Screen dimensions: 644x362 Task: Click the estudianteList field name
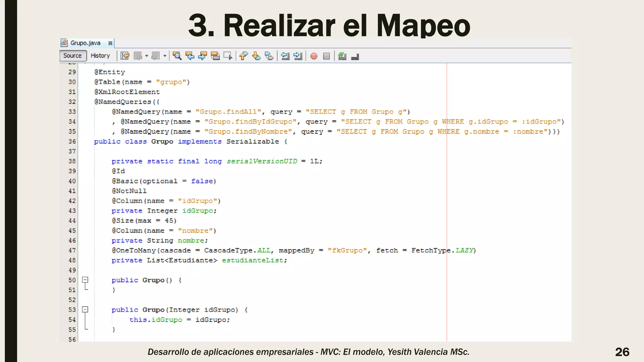point(253,260)
